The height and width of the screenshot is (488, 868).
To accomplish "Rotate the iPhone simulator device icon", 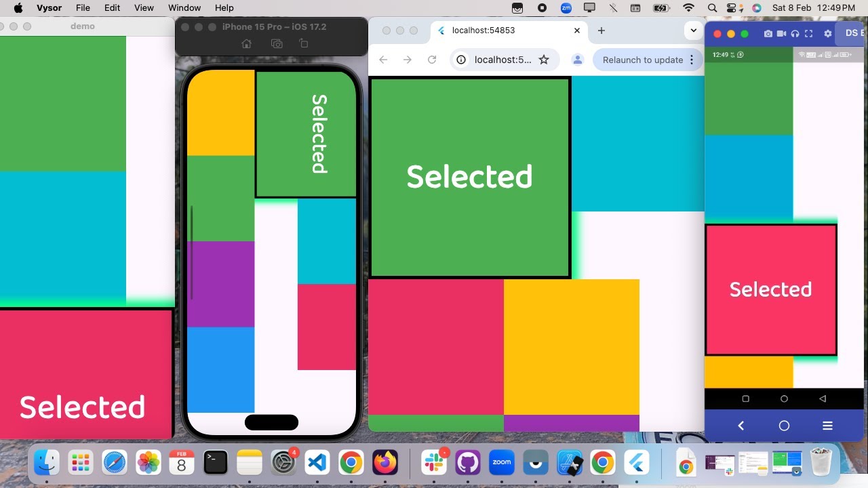I will tap(303, 43).
